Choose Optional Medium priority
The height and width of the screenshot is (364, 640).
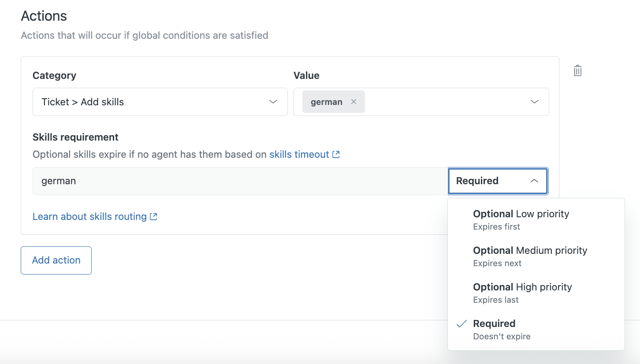pos(530,256)
